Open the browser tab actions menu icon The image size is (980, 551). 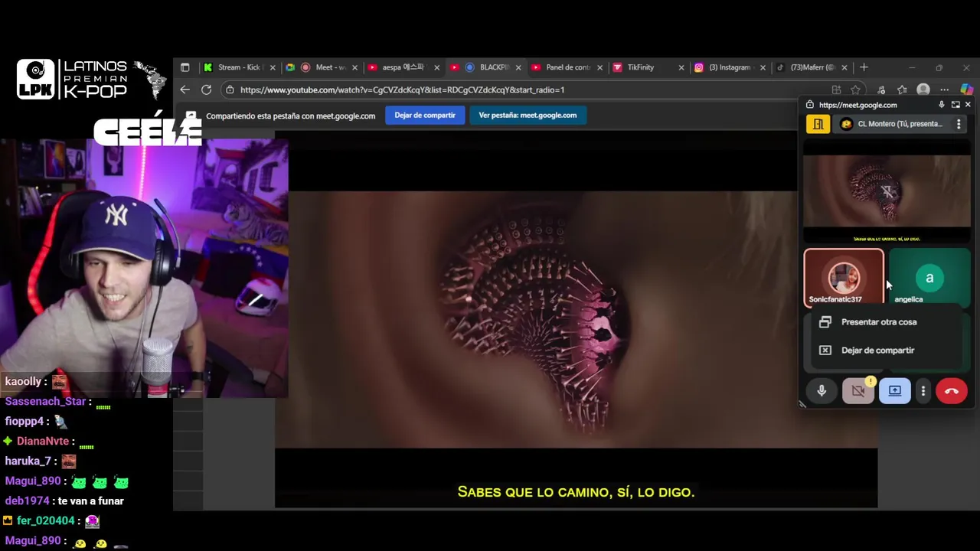tap(185, 67)
